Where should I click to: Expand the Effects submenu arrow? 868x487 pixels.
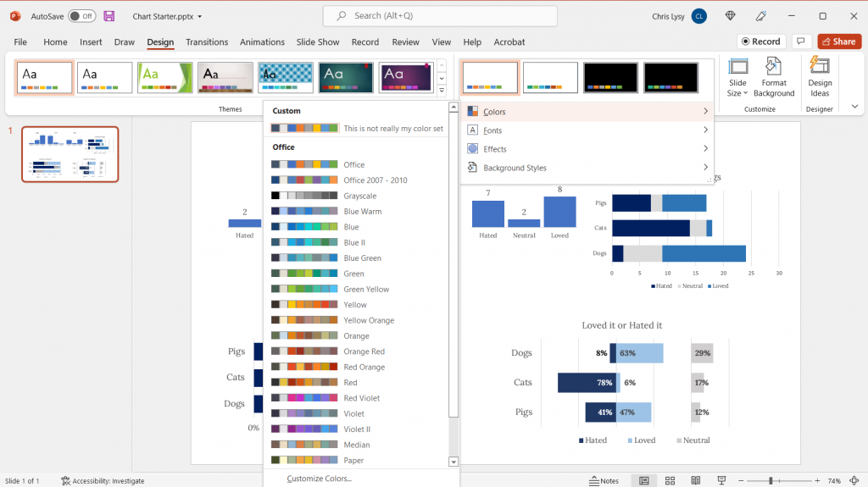705,148
